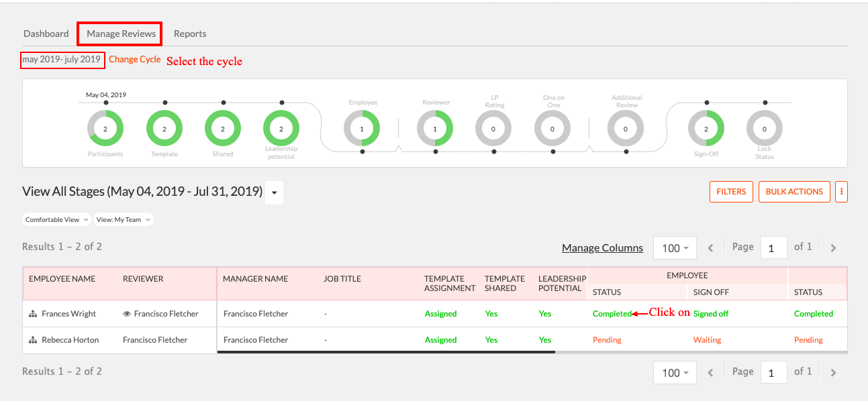The width and height of the screenshot is (868, 401).
Task: Click the may 2019- july 2019 cycle label
Action: (x=61, y=60)
